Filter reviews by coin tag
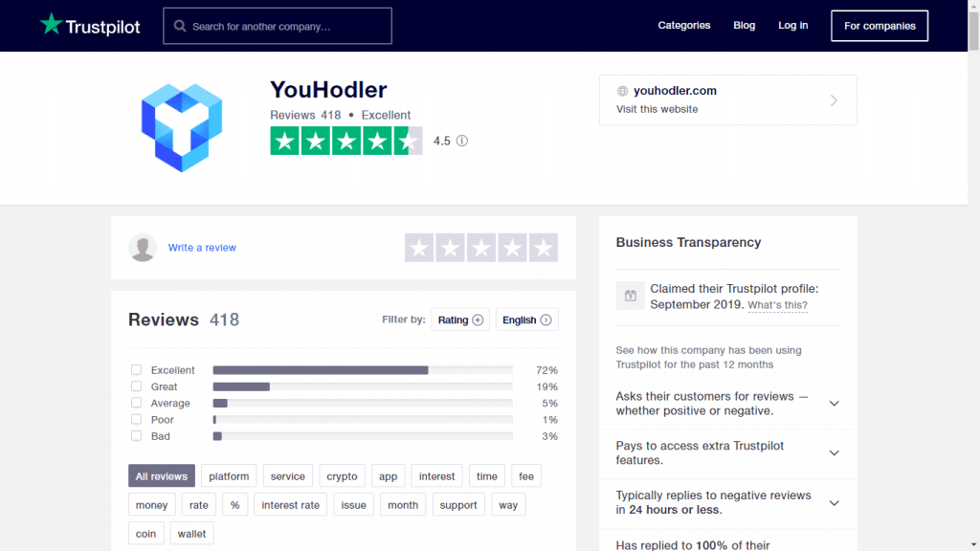Image resolution: width=980 pixels, height=551 pixels. (145, 534)
